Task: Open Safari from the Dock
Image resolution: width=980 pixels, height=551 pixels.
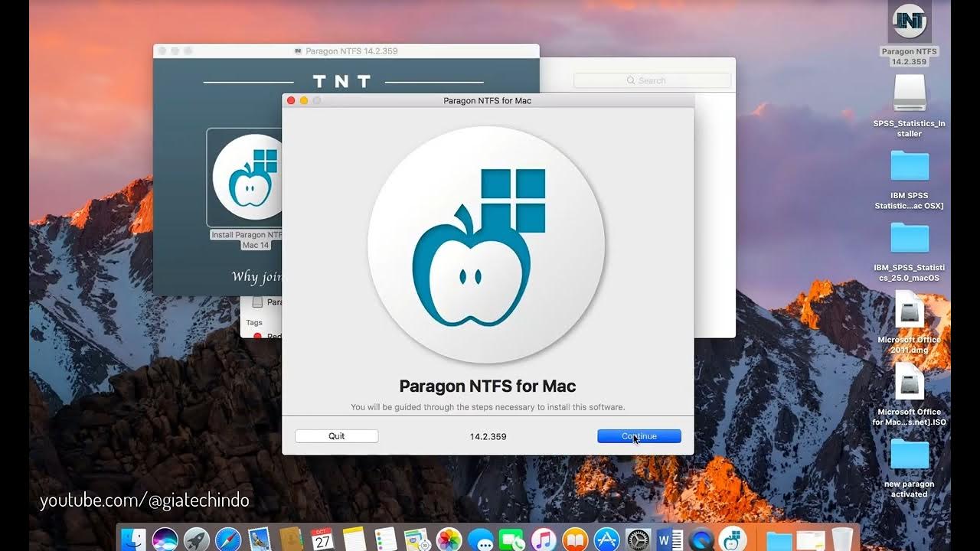Action: click(228, 540)
